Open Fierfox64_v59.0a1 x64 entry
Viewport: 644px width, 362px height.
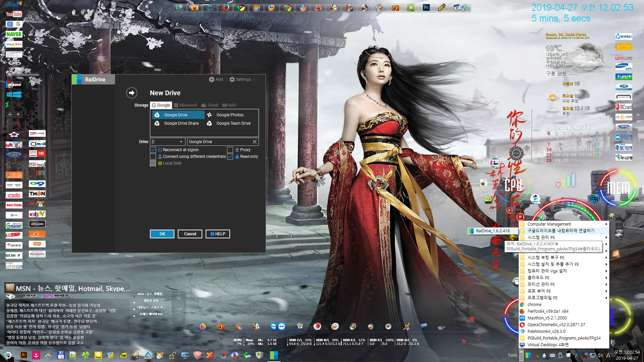(563, 311)
